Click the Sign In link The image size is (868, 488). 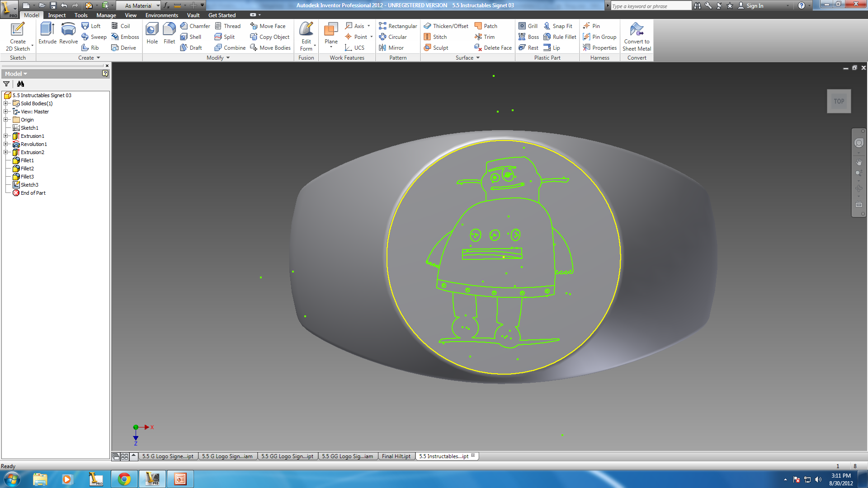click(x=750, y=5)
